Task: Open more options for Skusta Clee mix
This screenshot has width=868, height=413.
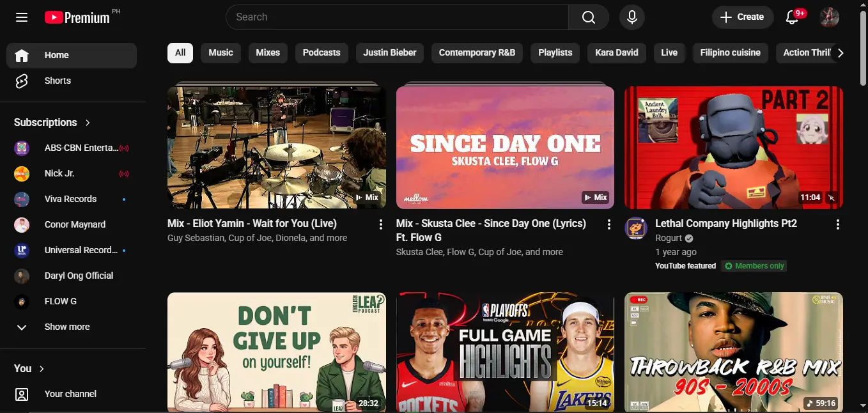Action: [609, 224]
